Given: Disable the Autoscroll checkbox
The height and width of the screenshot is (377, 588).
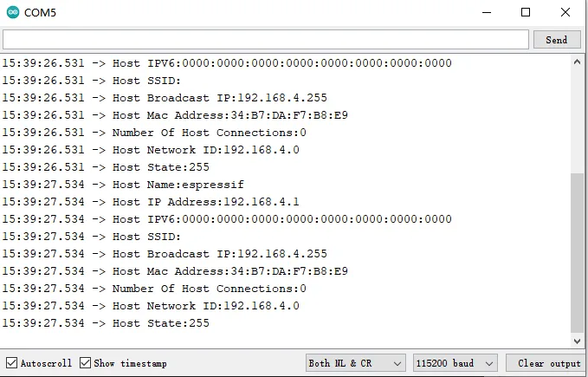Looking at the screenshot, I should click(x=11, y=363).
